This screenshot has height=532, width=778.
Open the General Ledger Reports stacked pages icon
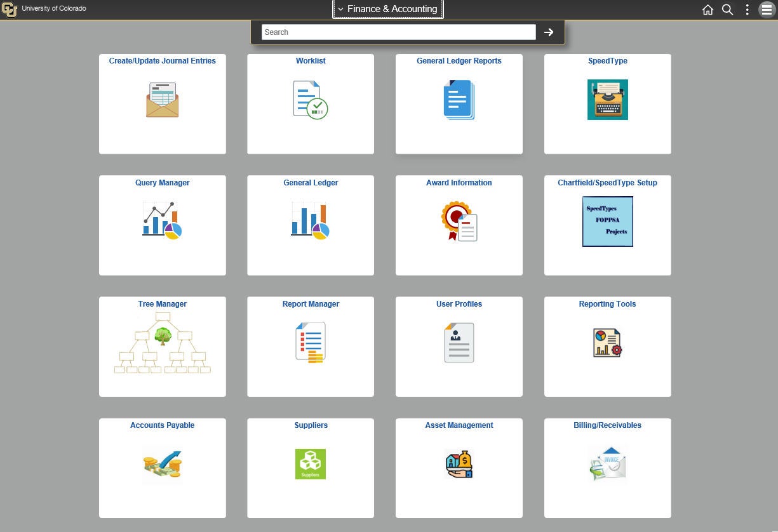(x=459, y=100)
